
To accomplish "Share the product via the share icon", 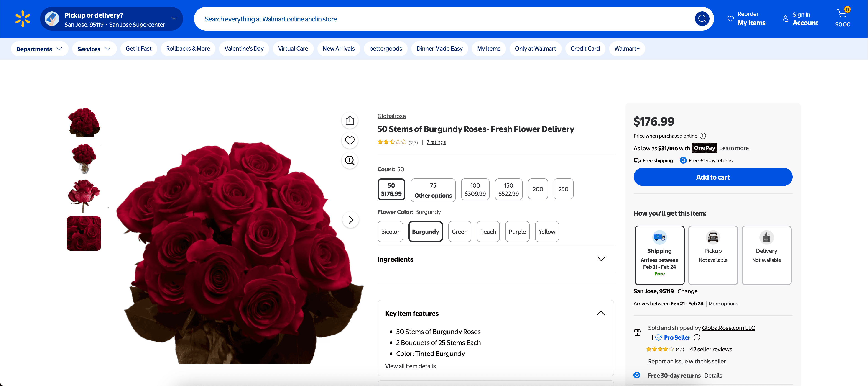I will pos(350,120).
